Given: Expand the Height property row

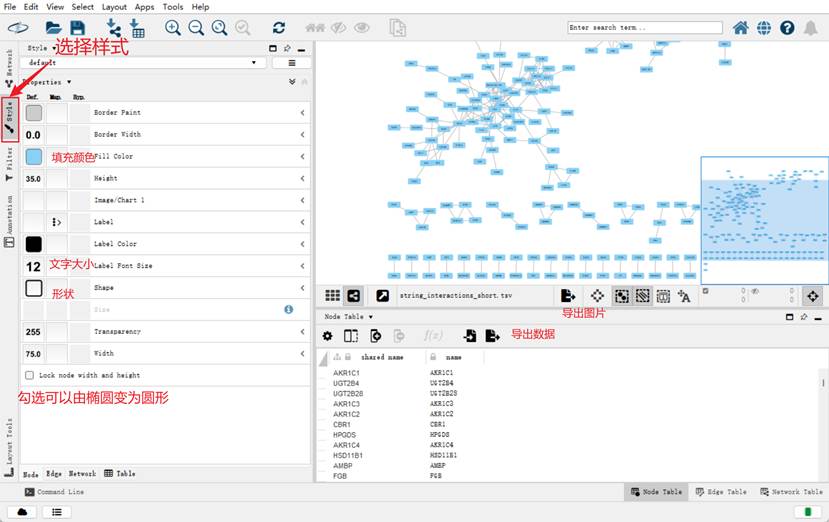Looking at the screenshot, I should 302,179.
